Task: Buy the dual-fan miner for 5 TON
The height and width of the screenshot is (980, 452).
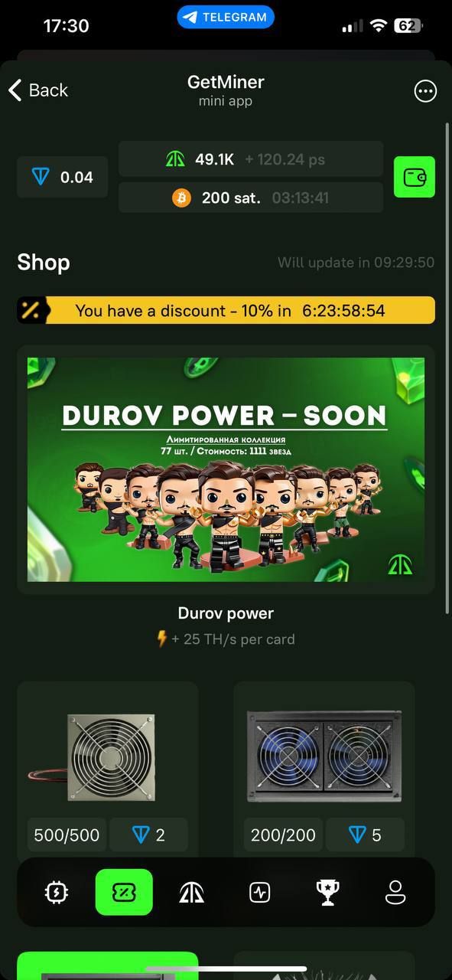Action: [365, 835]
